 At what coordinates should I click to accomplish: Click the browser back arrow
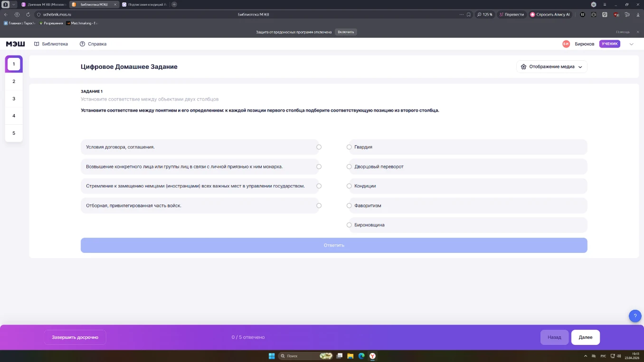6,15
